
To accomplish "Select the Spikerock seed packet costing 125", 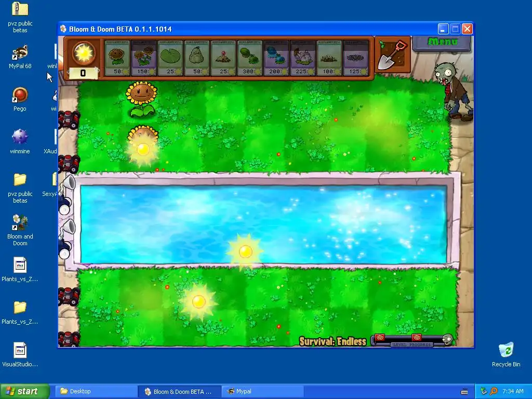I will click(x=355, y=58).
